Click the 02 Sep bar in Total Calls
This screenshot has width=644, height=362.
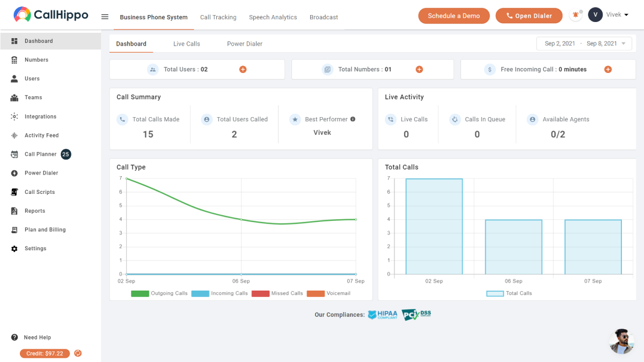[434, 227]
